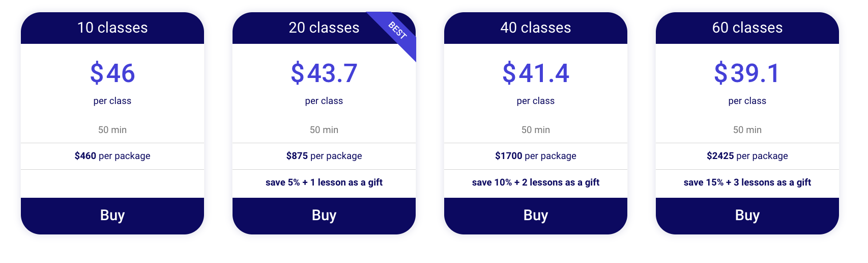
Task: Select the "$1700 per package" line
Action: tap(536, 156)
